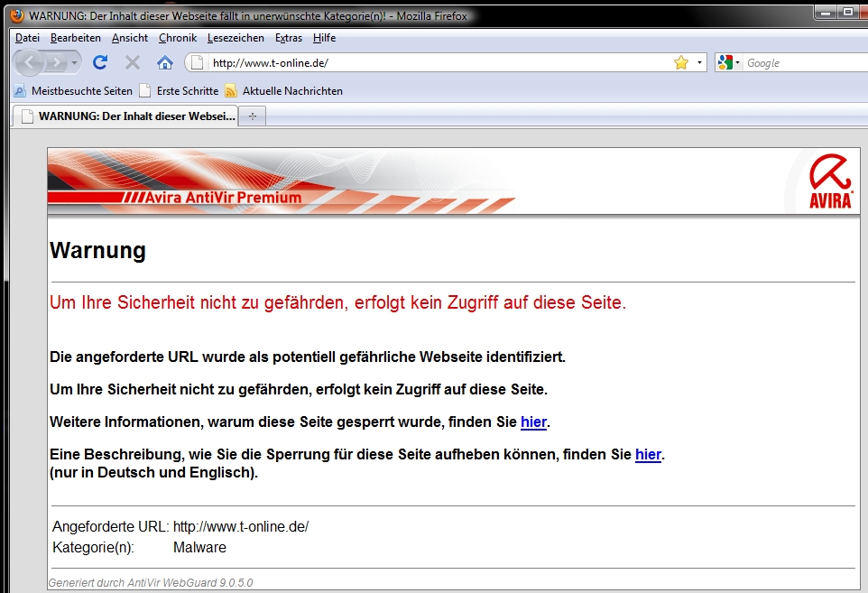Go back with the Back arrow button
Viewport: 868px width, 593px height.
pyautogui.click(x=30, y=62)
